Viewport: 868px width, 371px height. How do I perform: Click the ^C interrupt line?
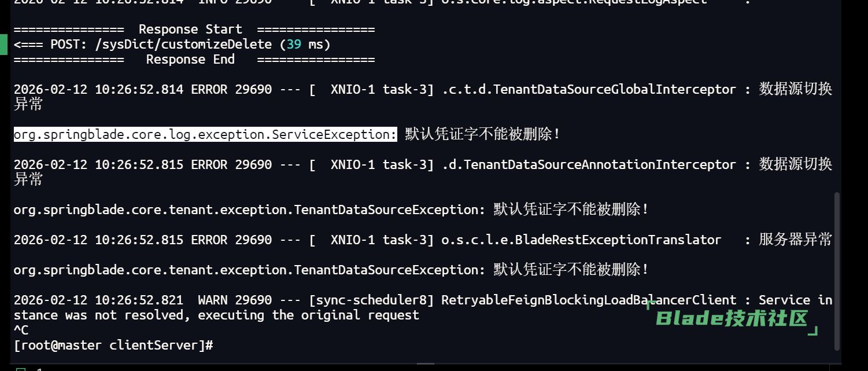[x=21, y=330]
